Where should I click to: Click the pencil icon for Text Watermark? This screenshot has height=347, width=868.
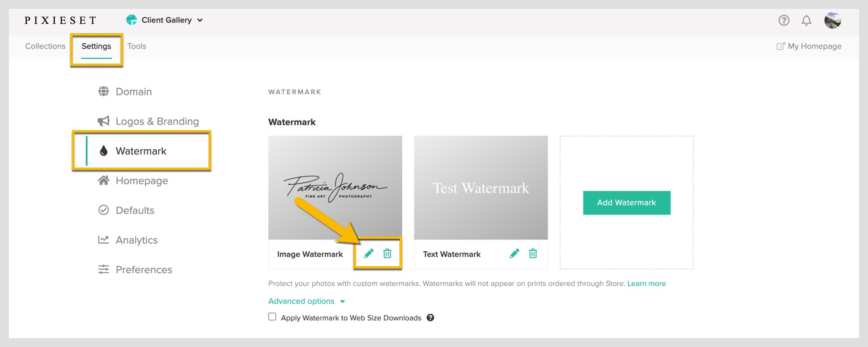pyautogui.click(x=515, y=254)
